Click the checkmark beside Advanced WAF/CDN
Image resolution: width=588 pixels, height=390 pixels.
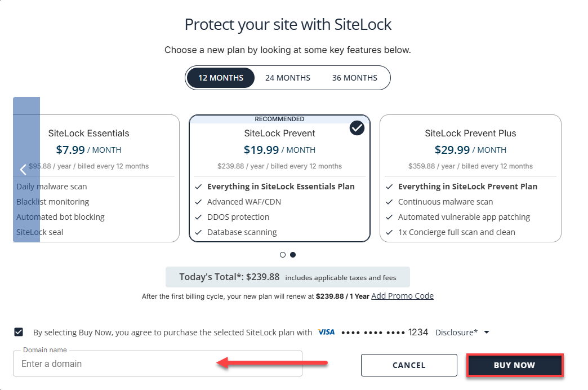[x=198, y=202]
